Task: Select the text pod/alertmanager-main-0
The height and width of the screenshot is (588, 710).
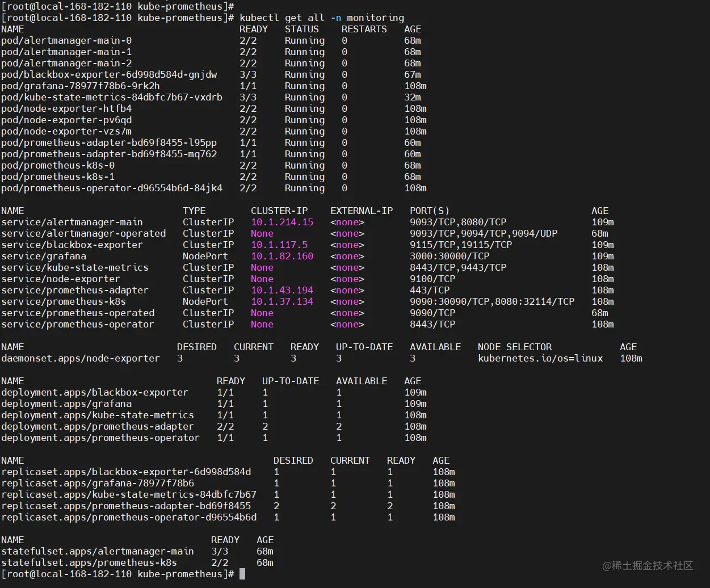Action: 66,41
